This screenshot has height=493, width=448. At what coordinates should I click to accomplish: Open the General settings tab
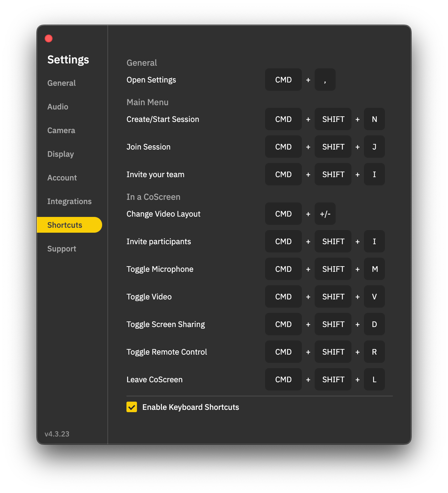coord(61,83)
